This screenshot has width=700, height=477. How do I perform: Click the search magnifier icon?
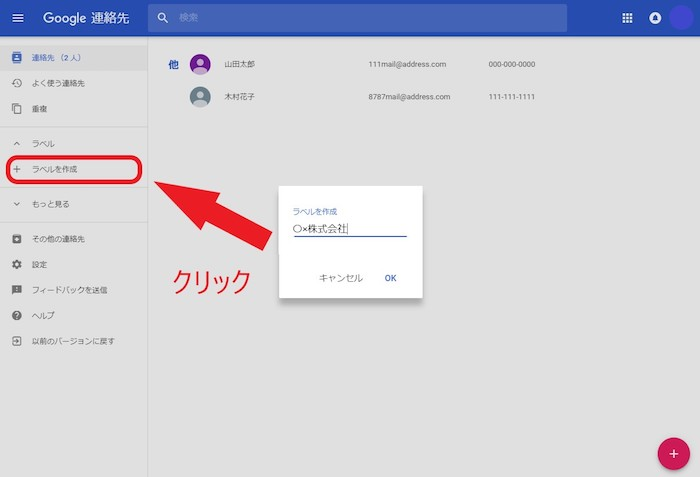(163, 18)
